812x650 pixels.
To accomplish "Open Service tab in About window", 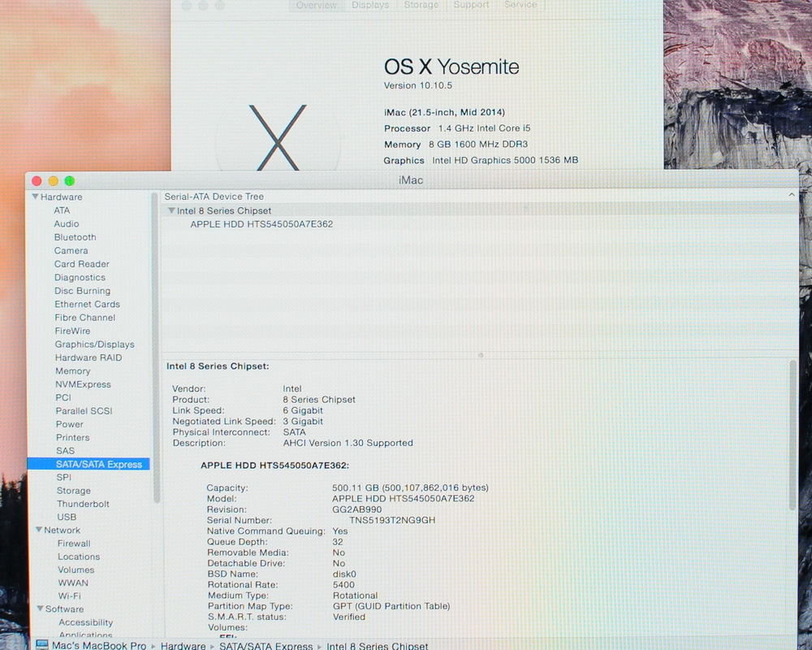I will (520, 5).
